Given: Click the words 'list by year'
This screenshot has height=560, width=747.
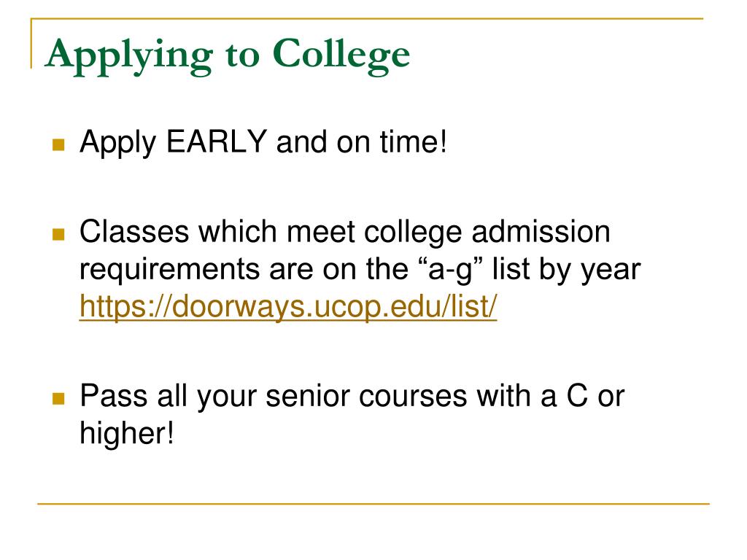Looking at the screenshot, I should tap(566, 270).
